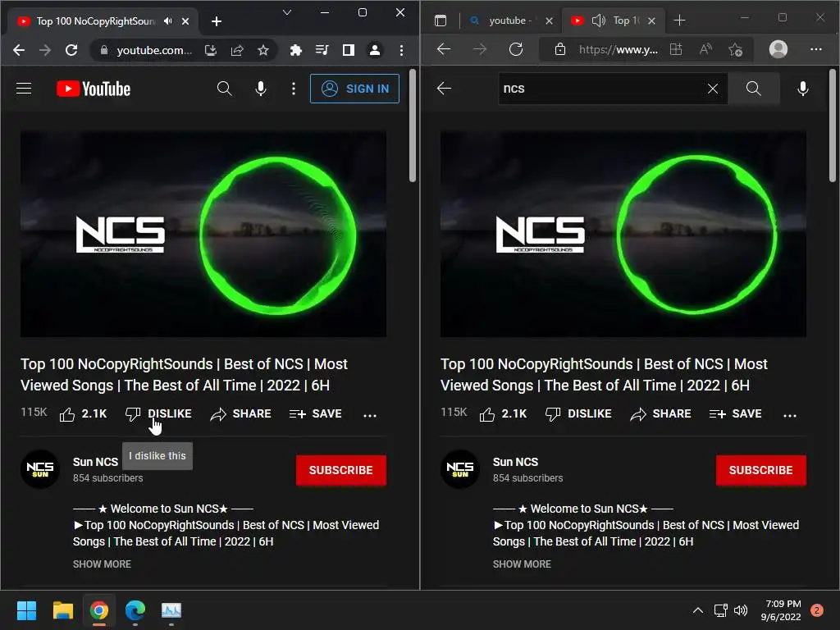Close the Chrome Top 100 NoCopyRightSounds tab
Image resolution: width=840 pixels, height=630 pixels.
185,21
